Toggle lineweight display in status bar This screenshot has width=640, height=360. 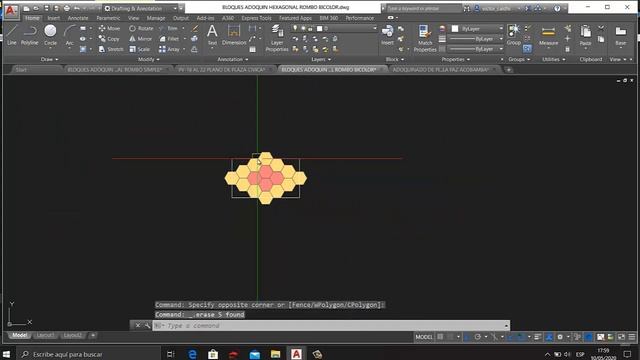point(538,337)
